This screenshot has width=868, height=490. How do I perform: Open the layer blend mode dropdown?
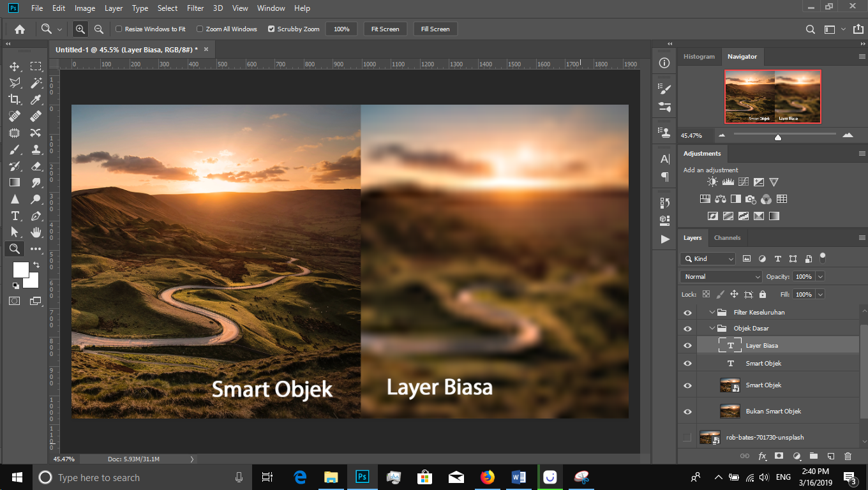pos(721,276)
